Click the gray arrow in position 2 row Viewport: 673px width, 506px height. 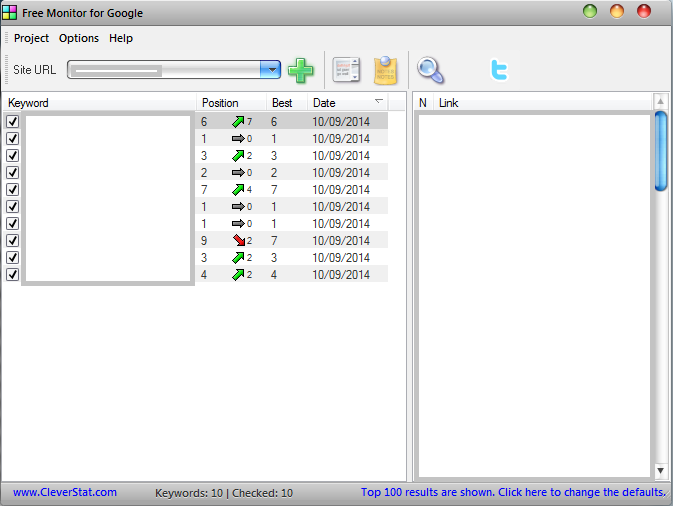point(238,173)
